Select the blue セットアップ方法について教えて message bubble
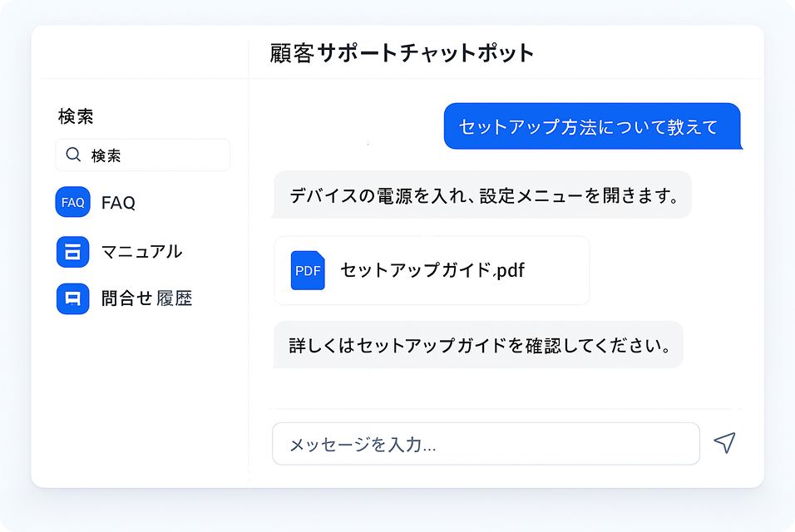Viewport: 795px width, 532px height. (x=593, y=126)
